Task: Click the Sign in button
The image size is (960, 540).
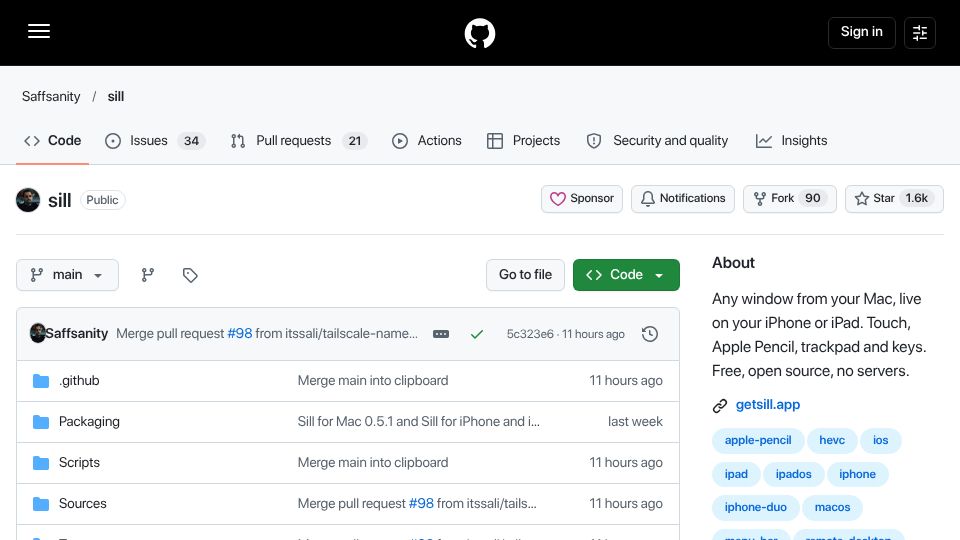Action: [x=861, y=32]
